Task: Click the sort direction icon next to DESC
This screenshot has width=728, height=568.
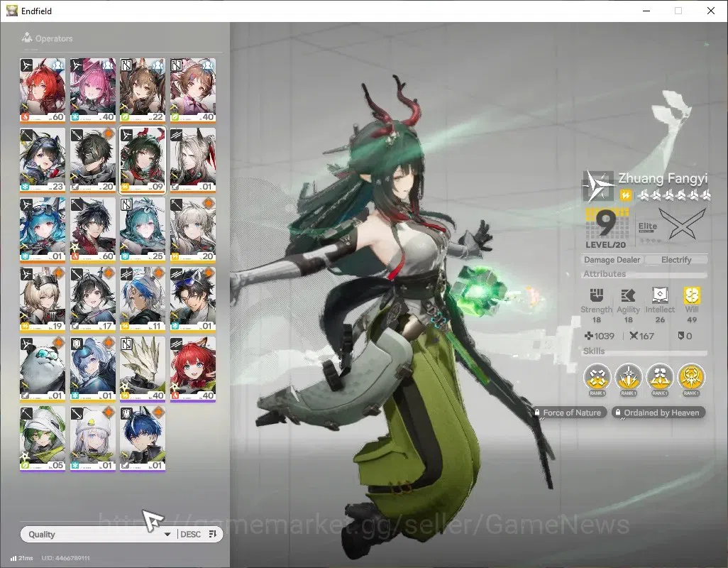Action: [x=213, y=534]
